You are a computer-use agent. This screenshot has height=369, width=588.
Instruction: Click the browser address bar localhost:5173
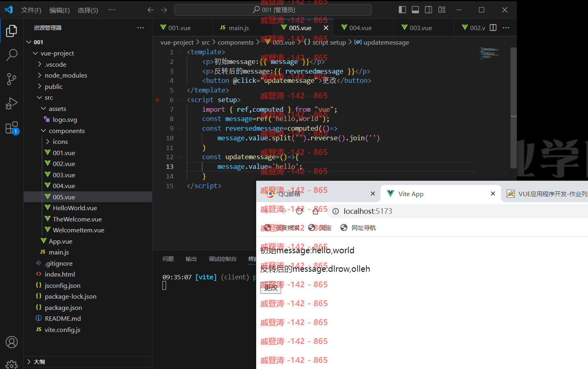pos(458,211)
